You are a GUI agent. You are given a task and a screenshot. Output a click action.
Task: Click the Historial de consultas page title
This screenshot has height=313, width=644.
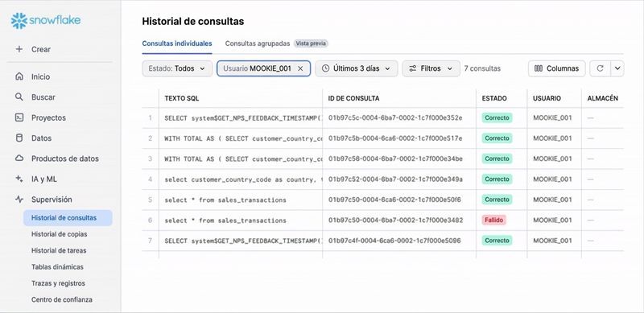193,22
